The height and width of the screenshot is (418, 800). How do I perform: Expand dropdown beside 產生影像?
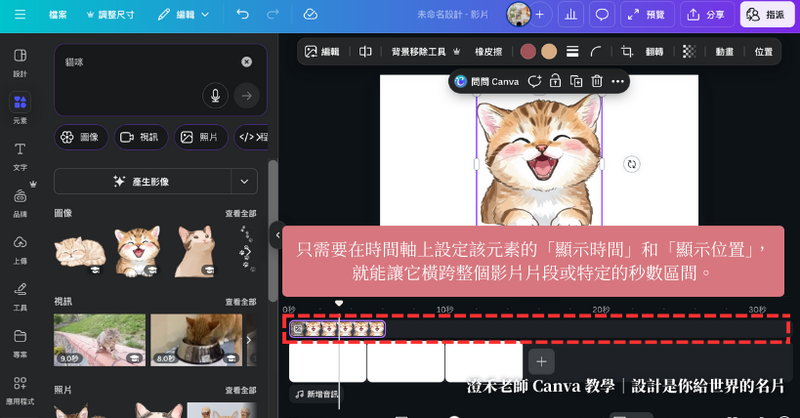[244, 181]
